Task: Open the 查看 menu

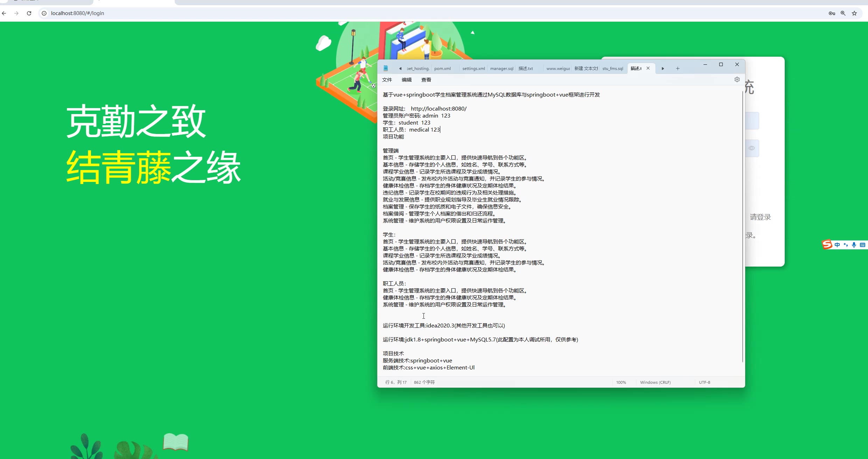Action: (426, 80)
